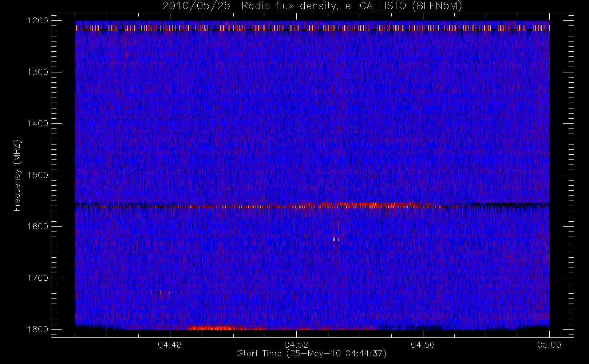Click the bright yellow spike near 1625 MHz
Viewport: 589px width, 364px height.
(334, 239)
